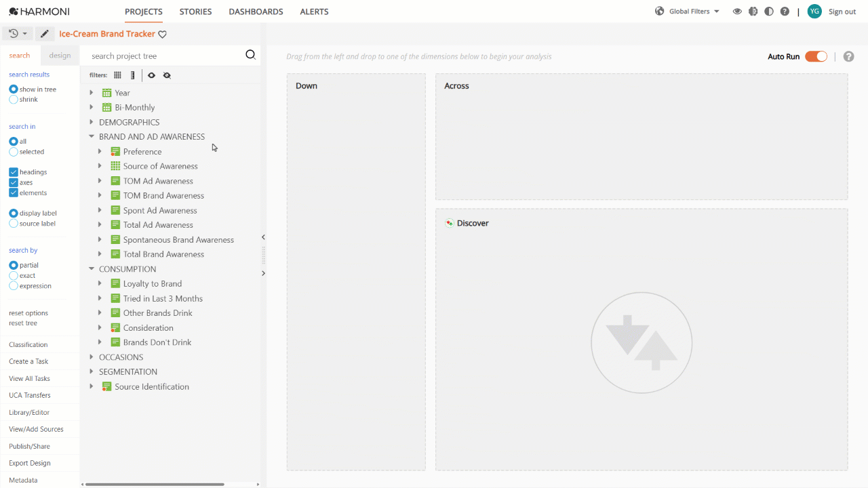Click the Sign out link

842,12
